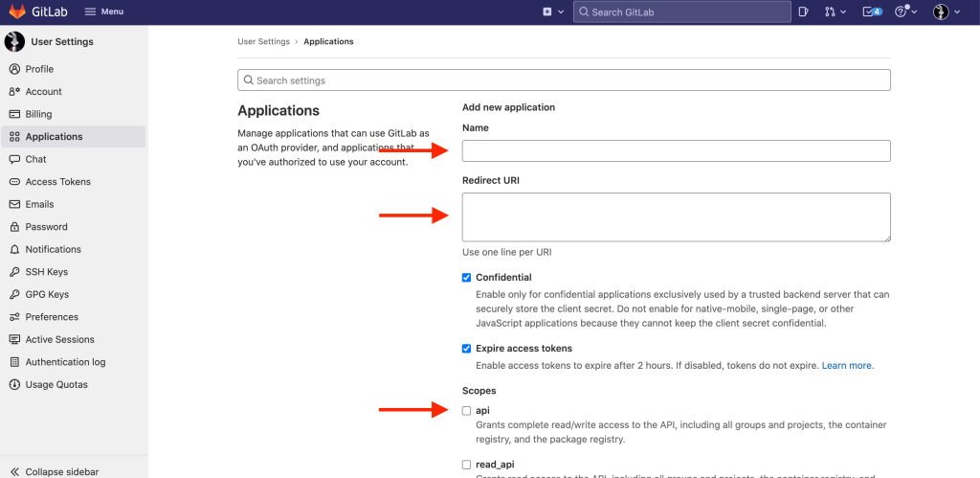Viewport: 980px width, 478px height.
Task: Click the Usage Quotas clock icon
Action: 14,384
